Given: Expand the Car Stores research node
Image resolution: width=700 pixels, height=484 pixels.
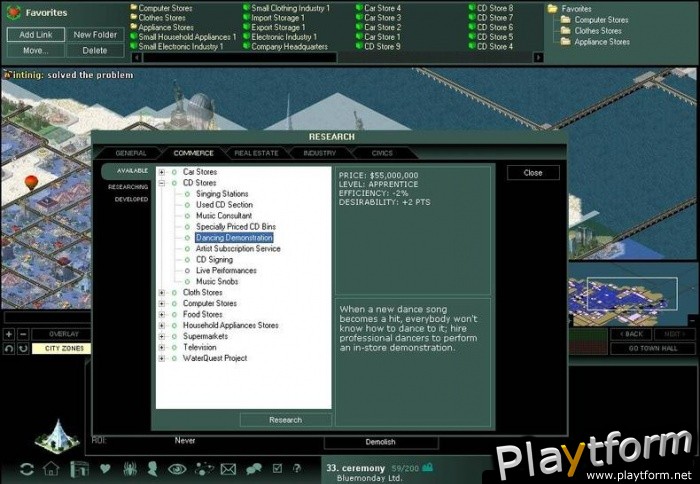Looking at the screenshot, I should 162,172.
